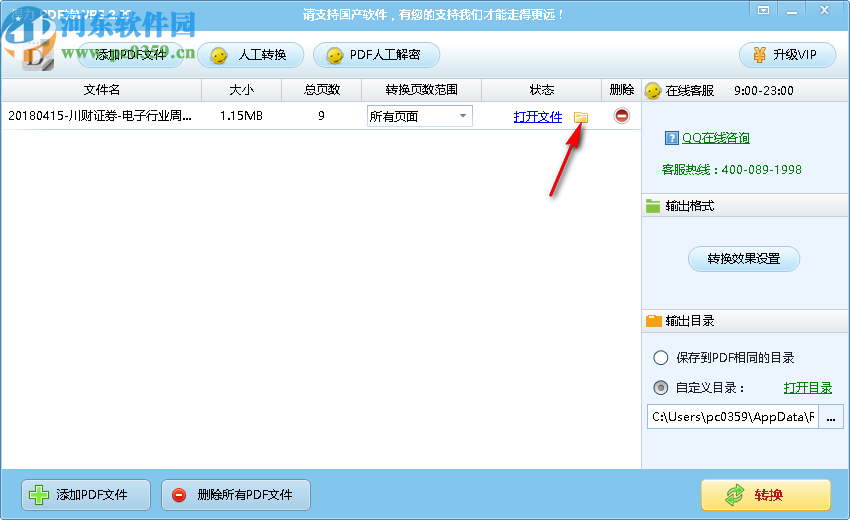
Task: Click the 总页数 column header
Action: pos(321,90)
